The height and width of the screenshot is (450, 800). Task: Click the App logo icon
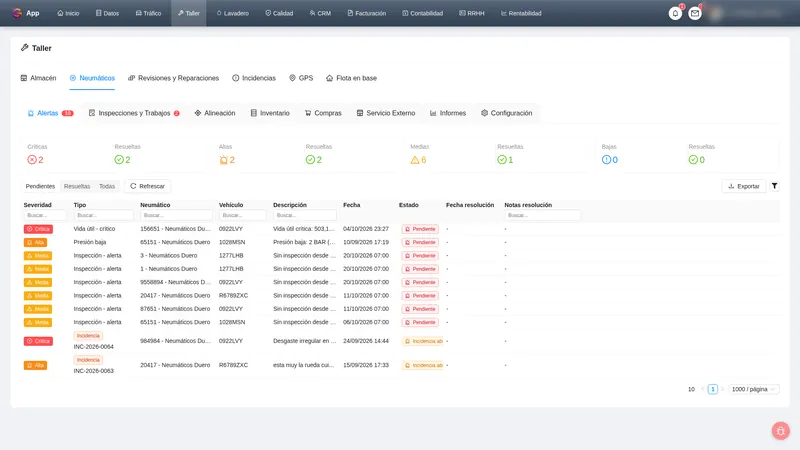pyautogui.click(x=17, y=13)
